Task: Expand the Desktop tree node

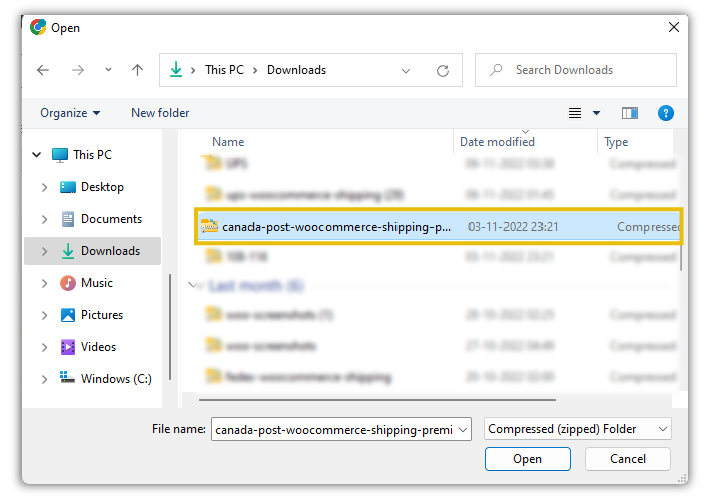Action: click(44, 187)
